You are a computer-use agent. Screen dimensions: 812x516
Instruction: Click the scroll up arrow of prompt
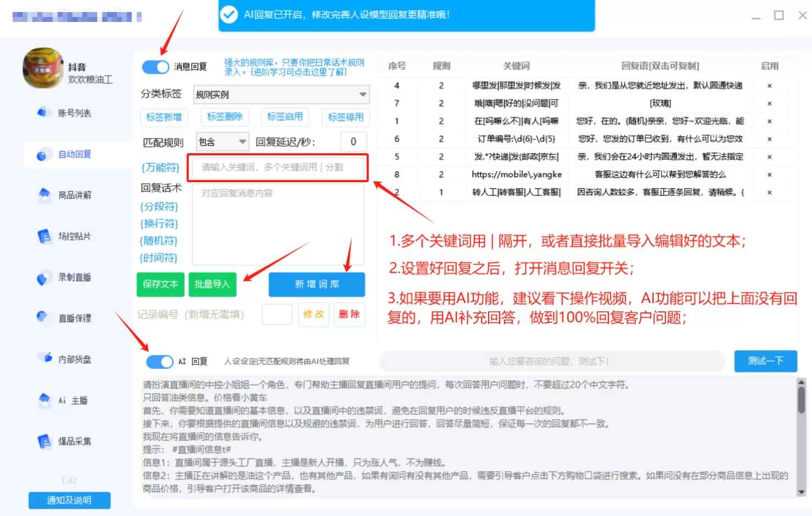[x=801, y=382]
